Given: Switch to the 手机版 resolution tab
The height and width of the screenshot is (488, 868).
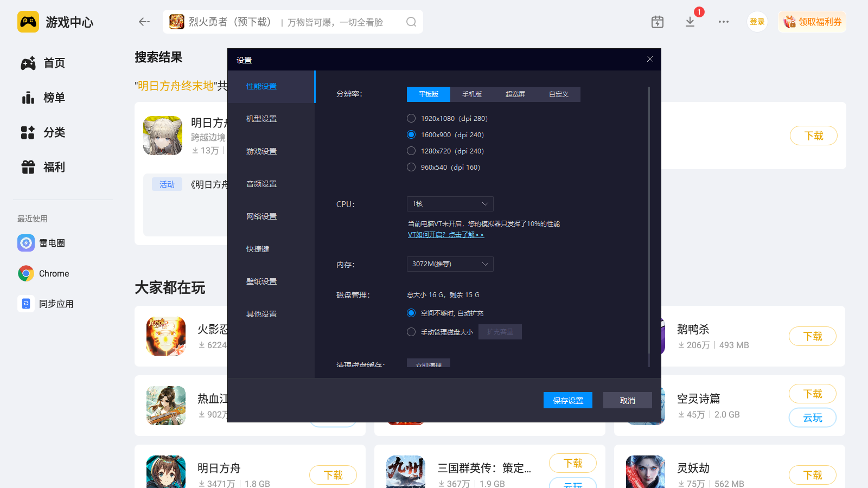Looking at the screenshot, I should pos(472,94).
